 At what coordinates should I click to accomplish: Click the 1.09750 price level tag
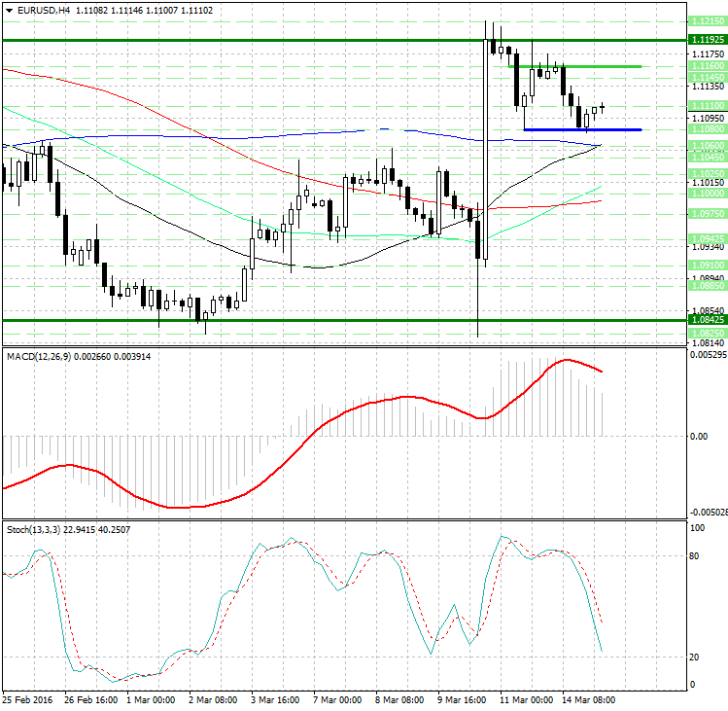tap(708, 214)
